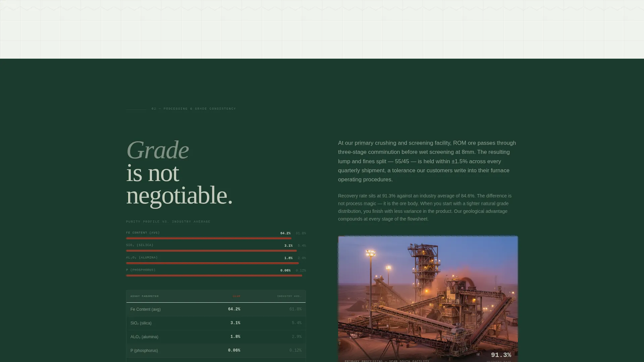Click the "negotiable." heading line

pos(179,195)
